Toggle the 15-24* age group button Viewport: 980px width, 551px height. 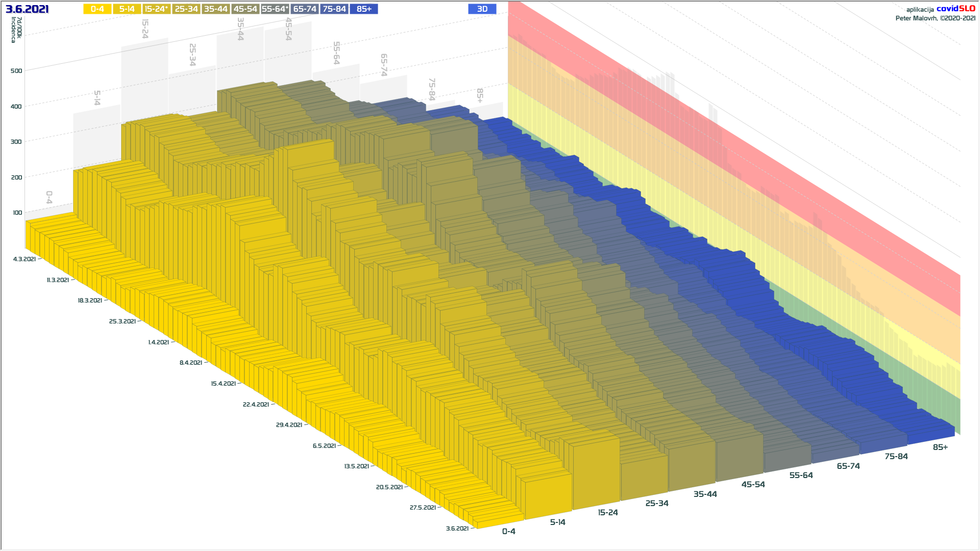pos(156,9)
